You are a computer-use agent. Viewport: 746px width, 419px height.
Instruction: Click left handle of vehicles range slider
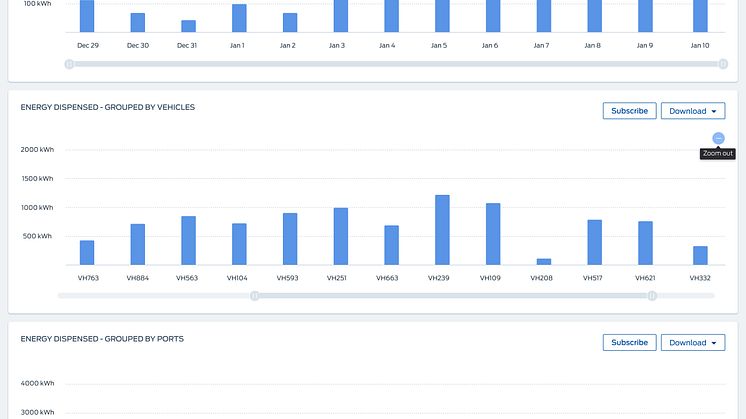(x=255, y=295)
